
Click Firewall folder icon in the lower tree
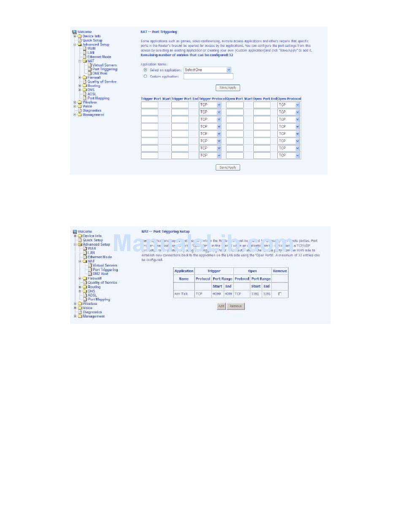point(84,278)
